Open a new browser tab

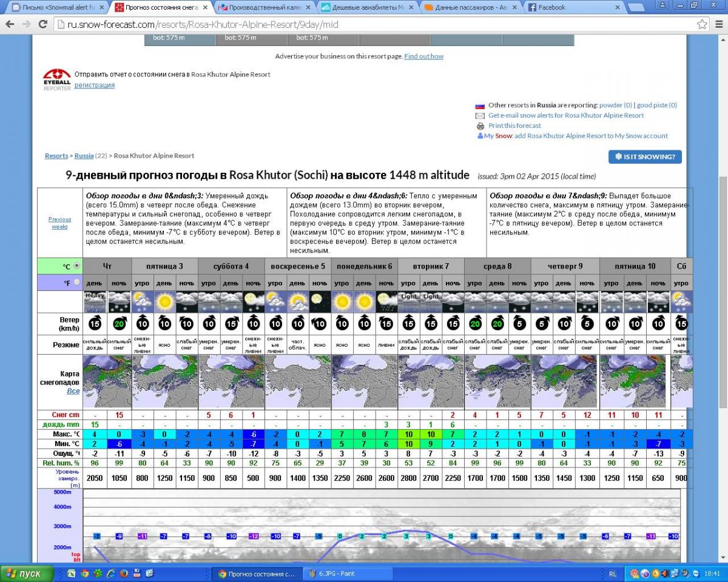[636, 8]
